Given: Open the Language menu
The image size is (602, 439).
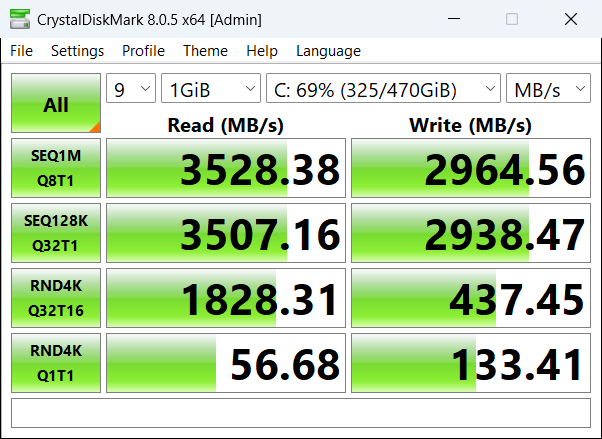Looking at the screenshot, I should (328, 51).
